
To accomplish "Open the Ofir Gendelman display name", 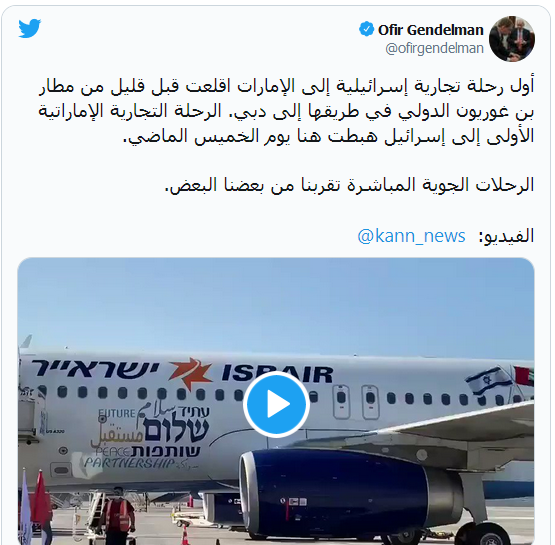I will click(430, 30).
